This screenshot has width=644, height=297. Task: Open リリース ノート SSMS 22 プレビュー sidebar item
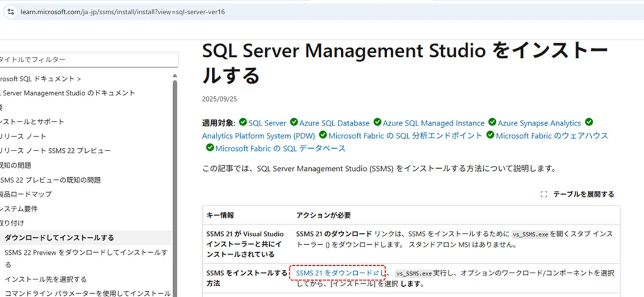point(56,151)
